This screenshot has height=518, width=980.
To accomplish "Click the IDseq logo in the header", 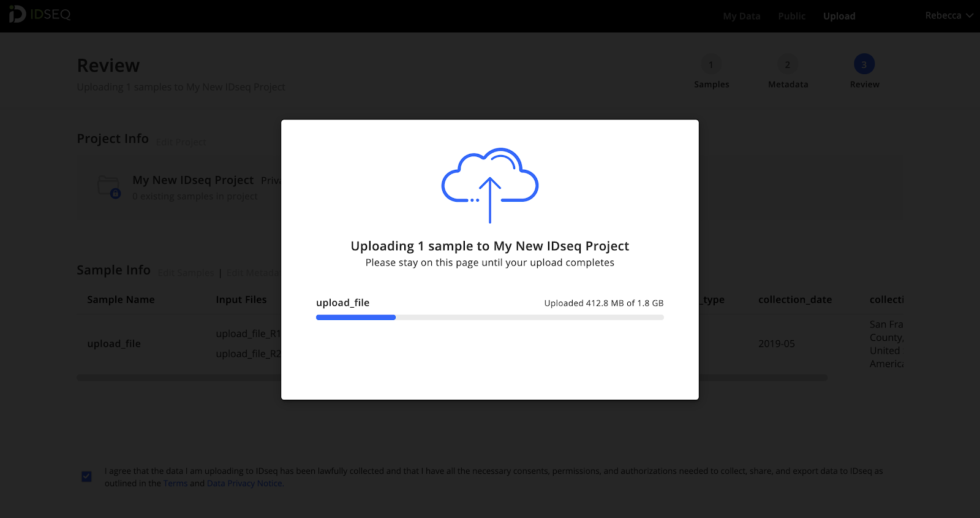I will pyautogui.click(x=40, y=14).
